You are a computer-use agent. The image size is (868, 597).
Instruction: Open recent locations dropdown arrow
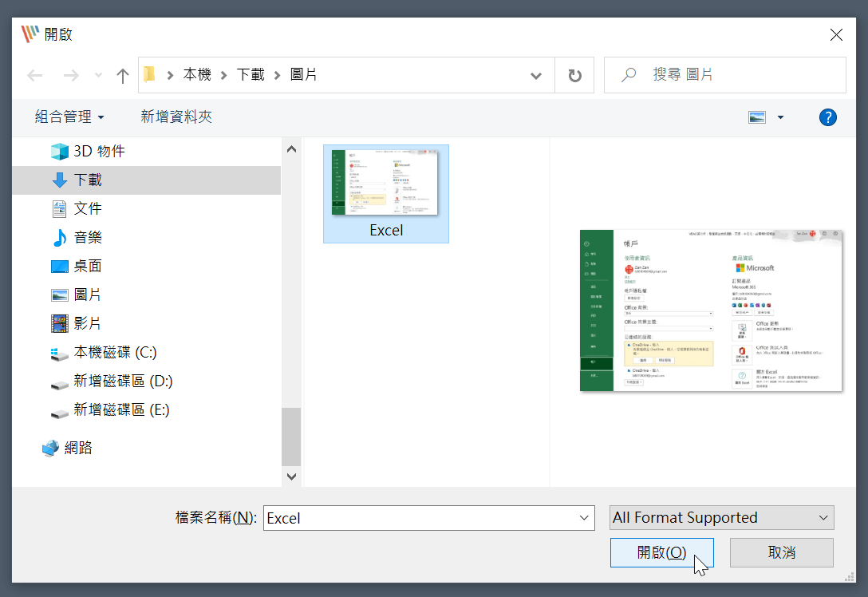click(x=98, y=75)
